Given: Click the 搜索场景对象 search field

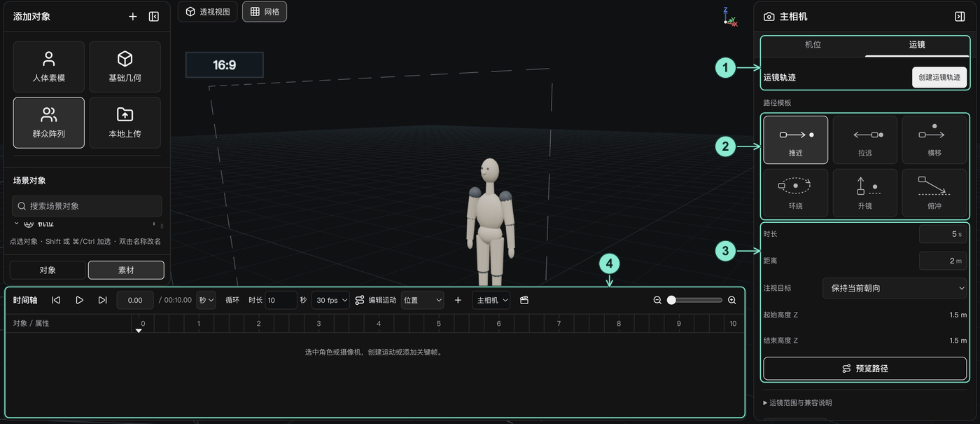Looking at the screenshot, I should pyautogui.click(x=87, y=206).
